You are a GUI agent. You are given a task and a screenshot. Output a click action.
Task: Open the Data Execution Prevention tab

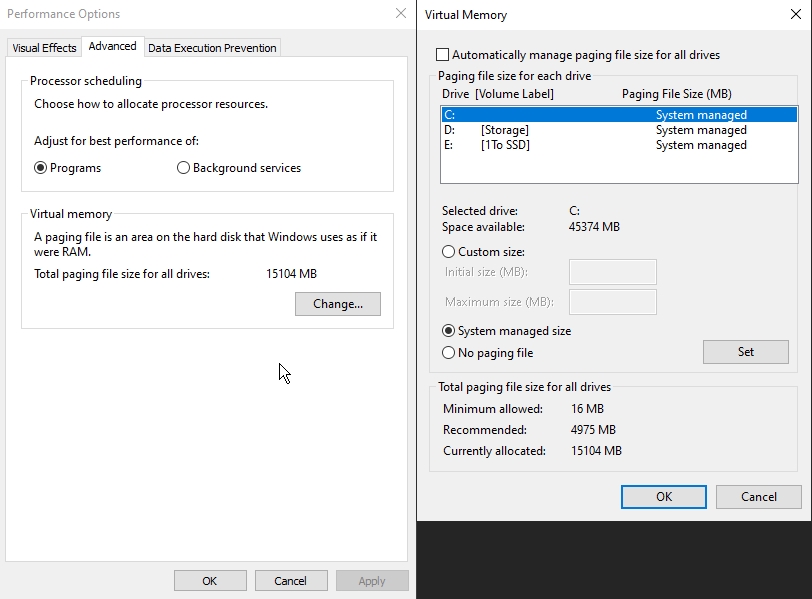tap(212, 48)
